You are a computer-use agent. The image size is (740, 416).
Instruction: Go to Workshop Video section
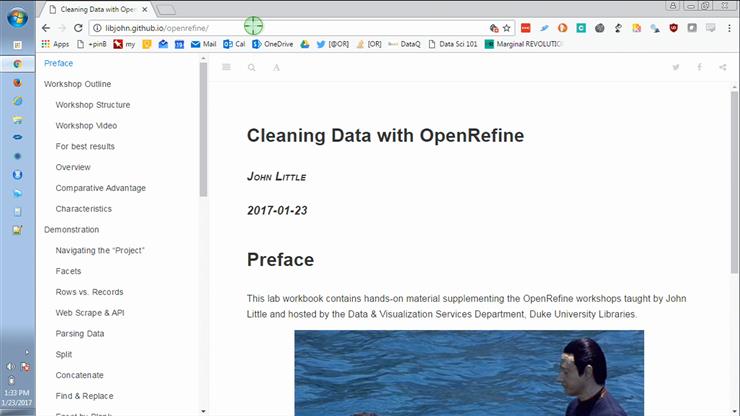[x=86, y=126]
